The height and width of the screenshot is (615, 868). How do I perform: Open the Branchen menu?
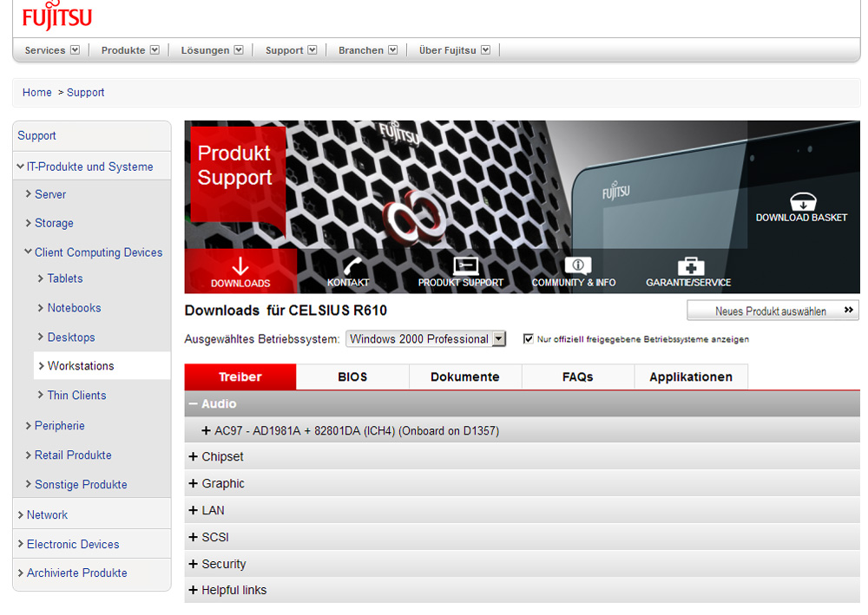[361, 50]
